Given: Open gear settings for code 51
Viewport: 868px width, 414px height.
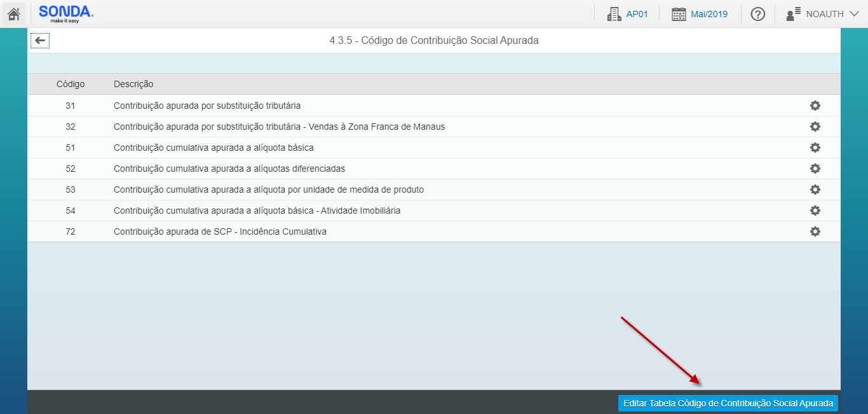Looking at the screenshot, I should (815, 148).
